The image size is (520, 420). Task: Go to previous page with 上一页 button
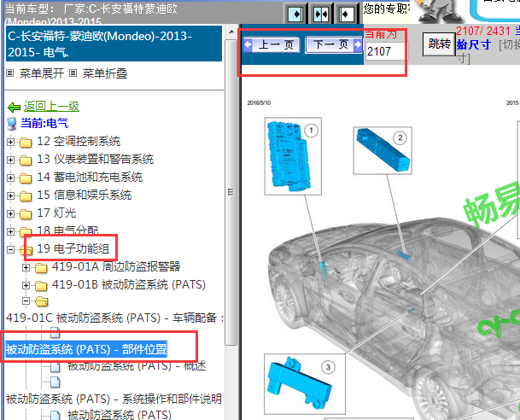(x=272, y=44)
